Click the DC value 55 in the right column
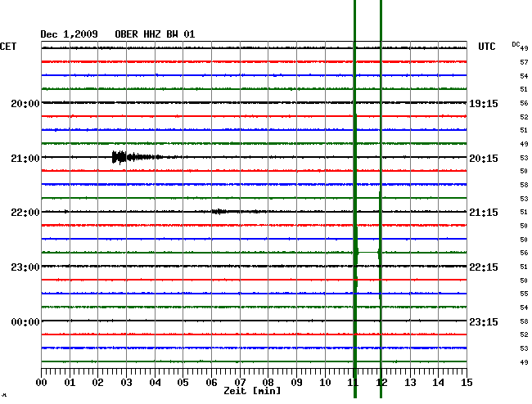 click(524, 294)
